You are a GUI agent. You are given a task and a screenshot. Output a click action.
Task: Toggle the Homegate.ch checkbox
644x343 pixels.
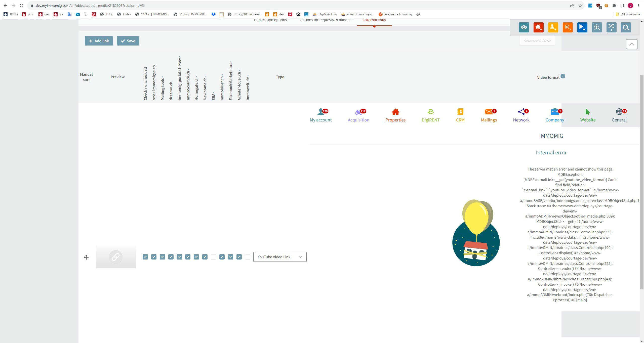pyautogui.click(x=196, y=257)
